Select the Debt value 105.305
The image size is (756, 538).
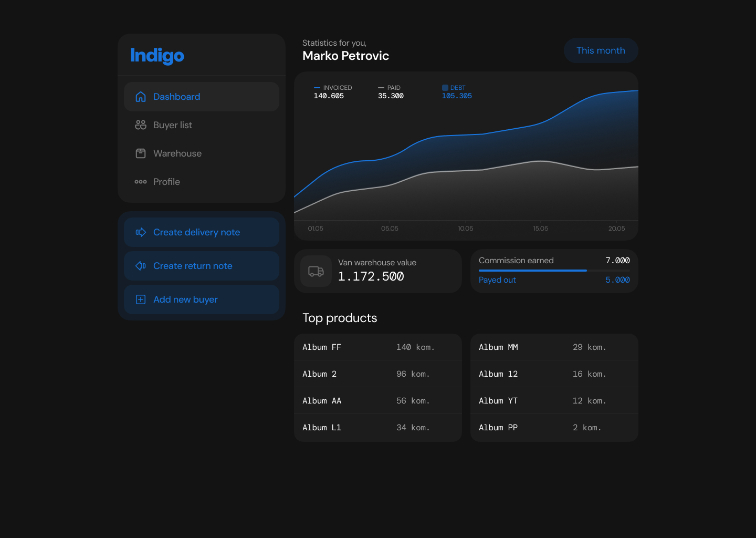click(x=457, y=96)
